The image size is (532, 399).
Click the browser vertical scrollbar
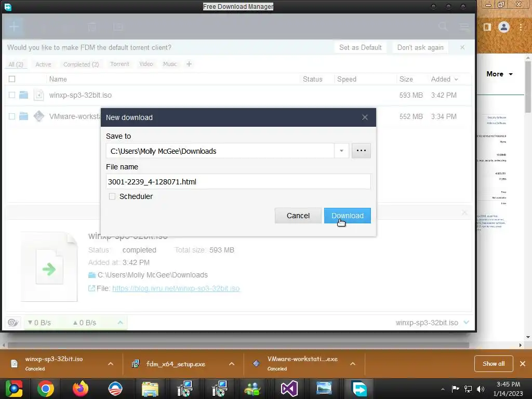528,87
